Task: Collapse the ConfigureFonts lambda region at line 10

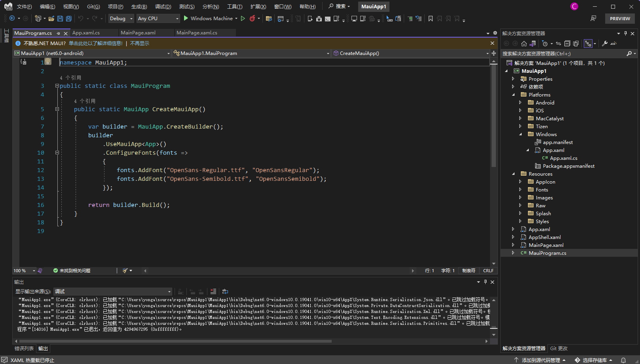Action: 57,153
